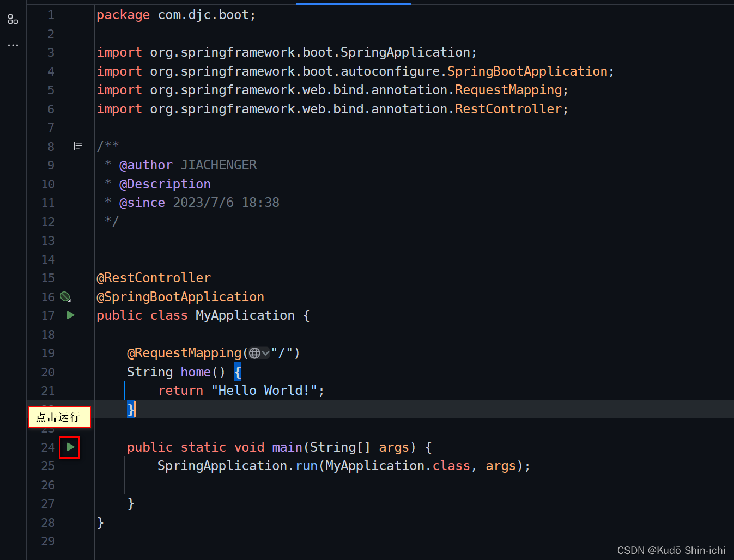Image resolution: width=734 pixels, height=560 pixels.
Task: Click line number 1 in the gutter
Action: pyautogui.click(x=51, y=15)
